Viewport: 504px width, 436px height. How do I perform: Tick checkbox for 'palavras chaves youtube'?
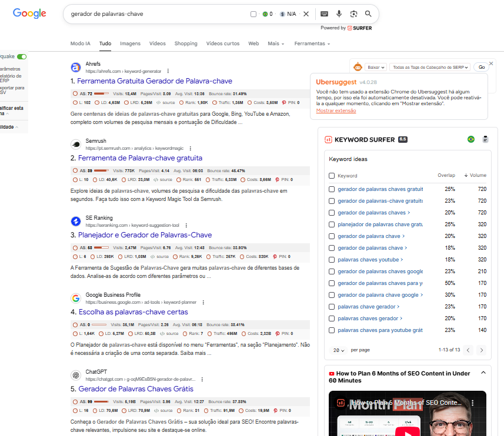point(332,260)
